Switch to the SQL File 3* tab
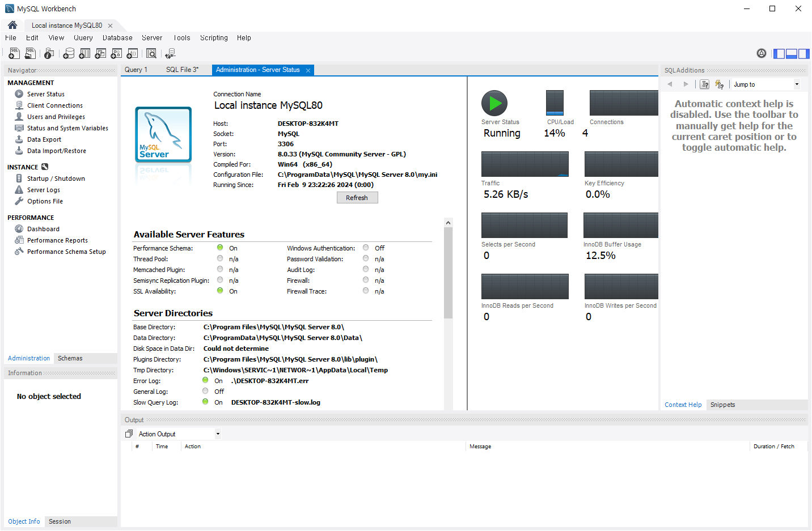This screenshot has width=812, height=531. (182, 70)
